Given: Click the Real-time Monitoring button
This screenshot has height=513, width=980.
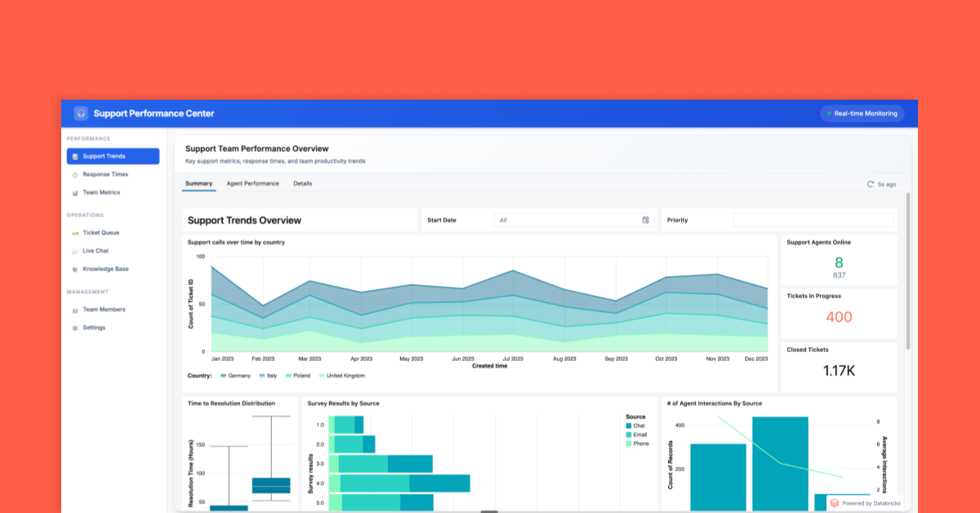Looking at the screenshot, I should pos(862,113).
